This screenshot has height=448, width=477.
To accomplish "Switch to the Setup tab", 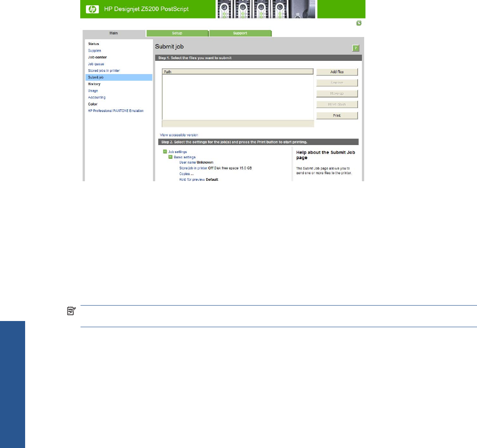I will pos(177,33).
